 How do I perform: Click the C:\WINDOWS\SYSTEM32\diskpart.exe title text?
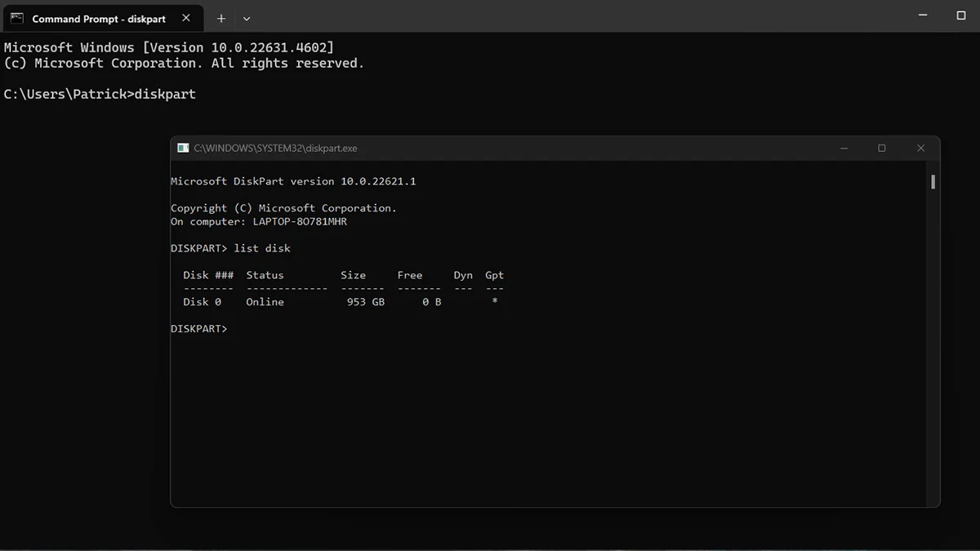coord(275,149)
